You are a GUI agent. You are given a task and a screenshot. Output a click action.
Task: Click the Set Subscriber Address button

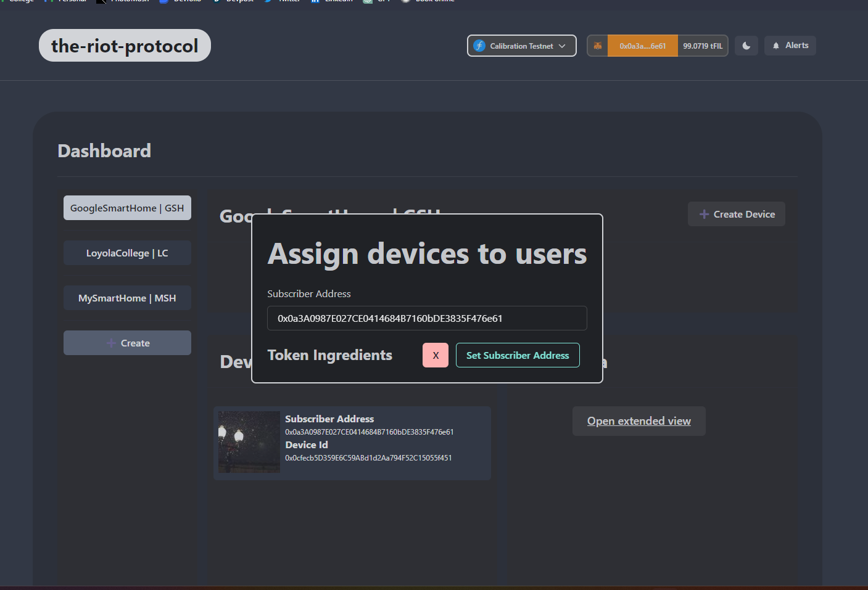pos(518,355)
